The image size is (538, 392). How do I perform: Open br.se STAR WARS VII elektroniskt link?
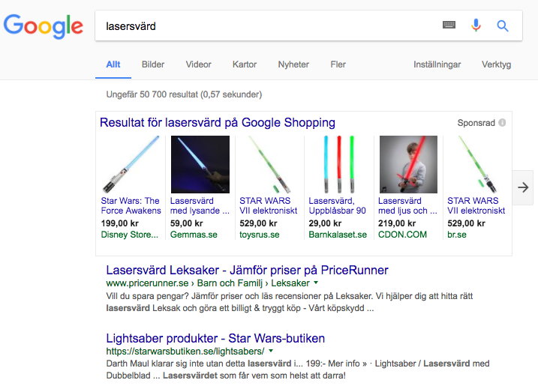(x=476, y=205)
